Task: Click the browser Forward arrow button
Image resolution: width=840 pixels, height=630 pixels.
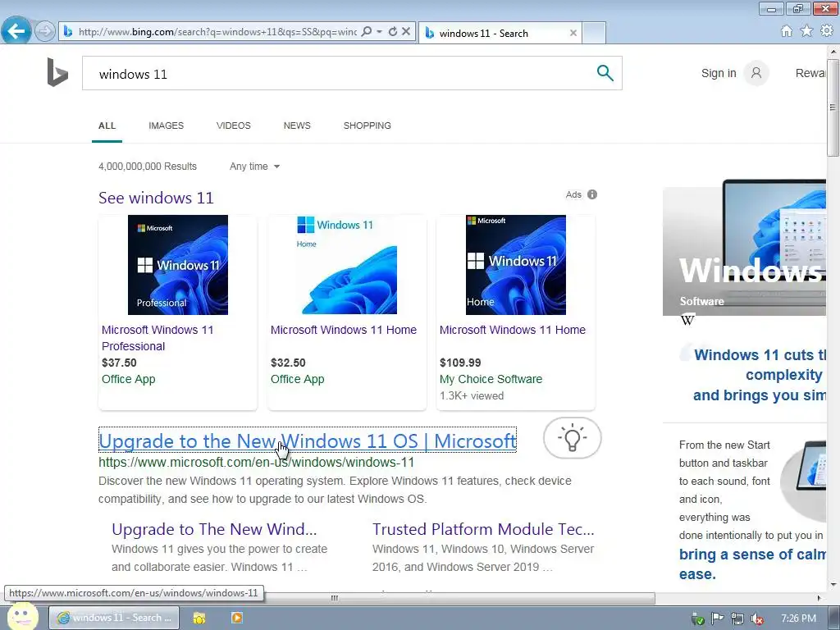Action: 45,31
